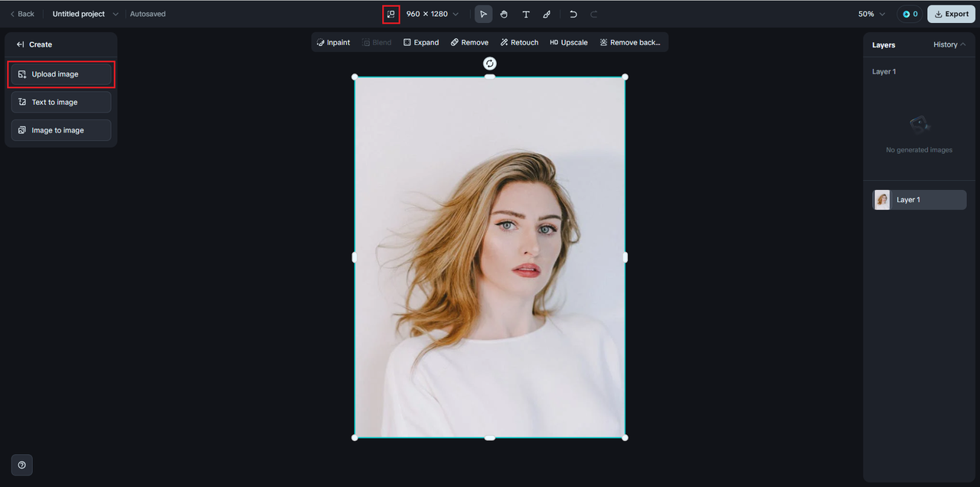The image size is (980, 487).
Task: Open the Untitled project name dropdown
Action: pos(85,14)
